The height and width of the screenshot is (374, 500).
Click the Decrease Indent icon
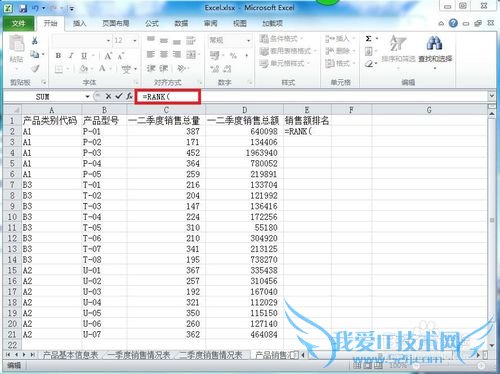[151, 68]
